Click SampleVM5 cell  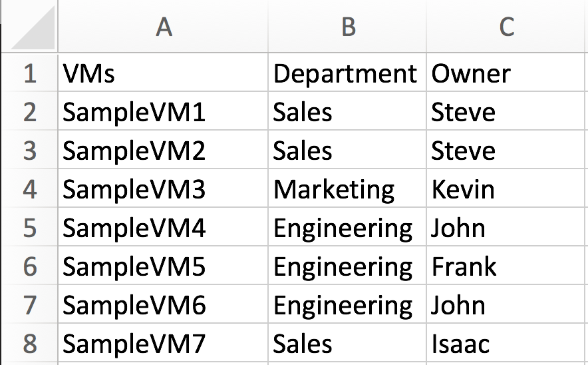163,267
